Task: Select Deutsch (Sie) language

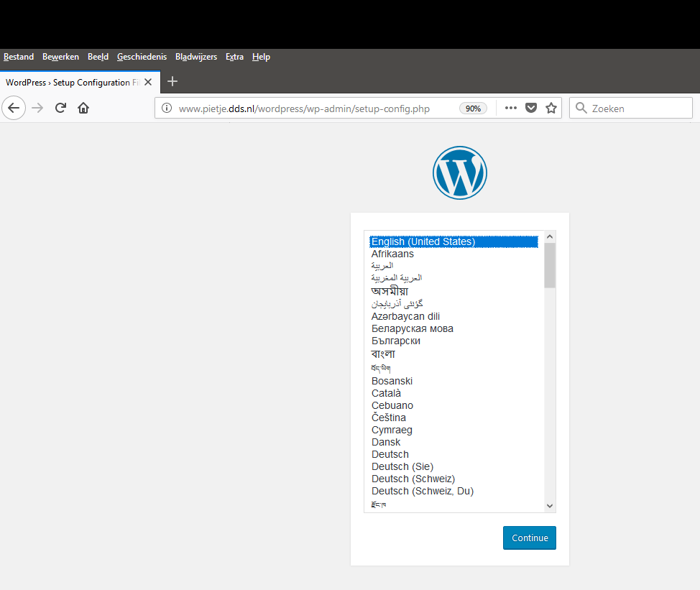Action: point(453,466)
